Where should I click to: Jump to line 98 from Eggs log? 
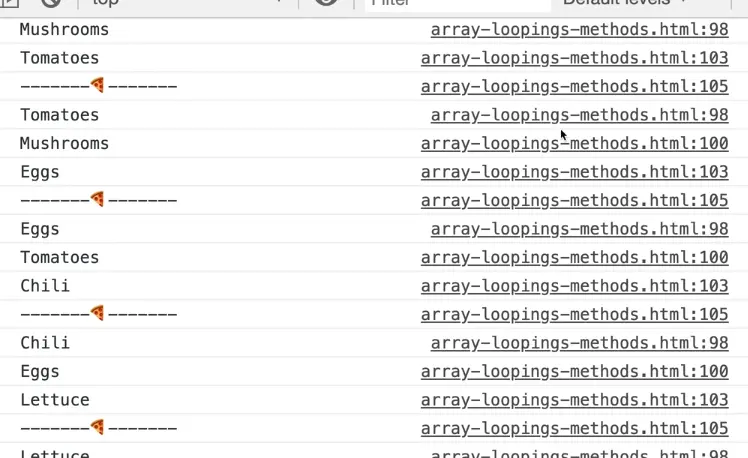click(579, 230)
